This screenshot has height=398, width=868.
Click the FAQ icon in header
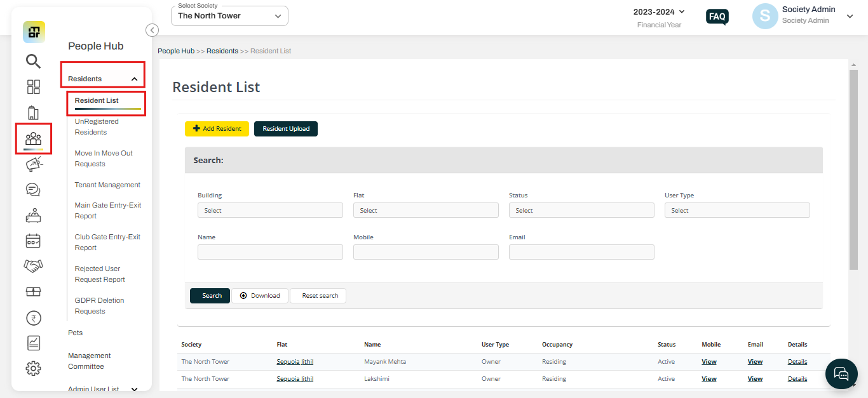pyautogui.click(x=717, y=17)
